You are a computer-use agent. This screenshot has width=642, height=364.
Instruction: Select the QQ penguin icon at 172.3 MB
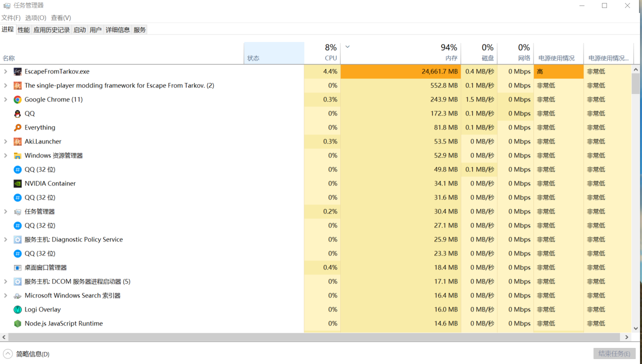[x=18, y=113]
